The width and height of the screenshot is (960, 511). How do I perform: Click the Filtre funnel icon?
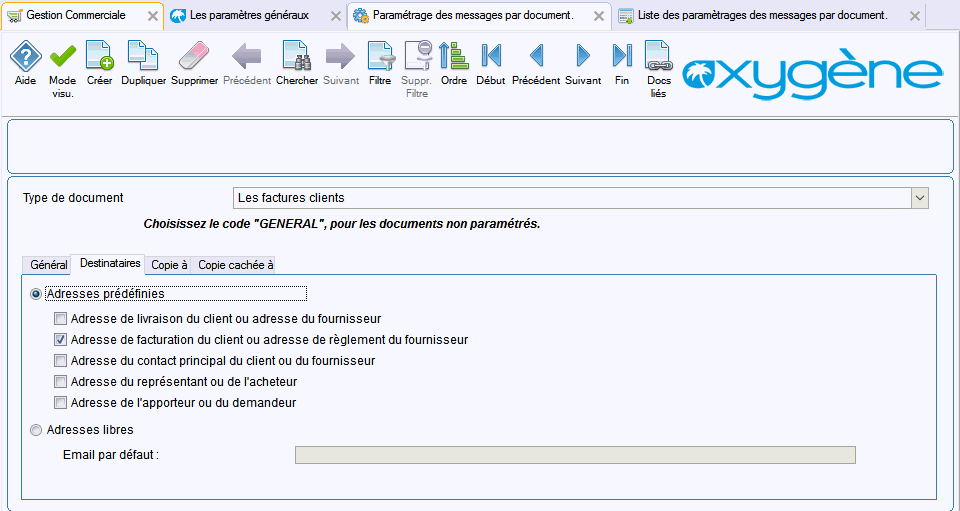coord(380,56)
